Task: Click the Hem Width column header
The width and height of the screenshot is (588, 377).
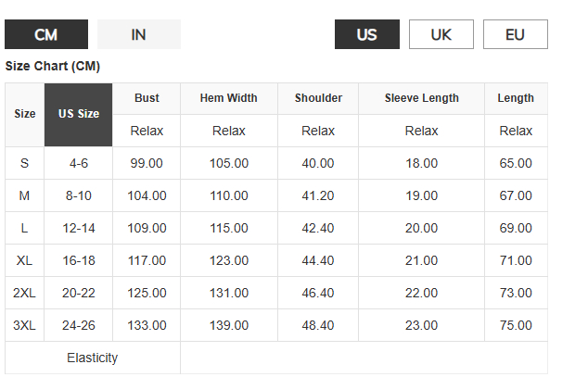Action: pos(229,98)
